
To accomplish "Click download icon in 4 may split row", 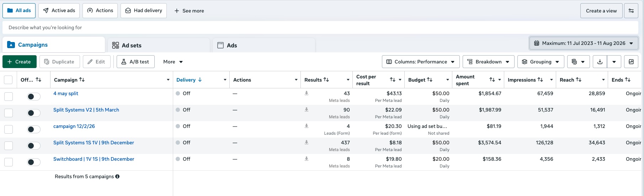I will coord(307,93).
